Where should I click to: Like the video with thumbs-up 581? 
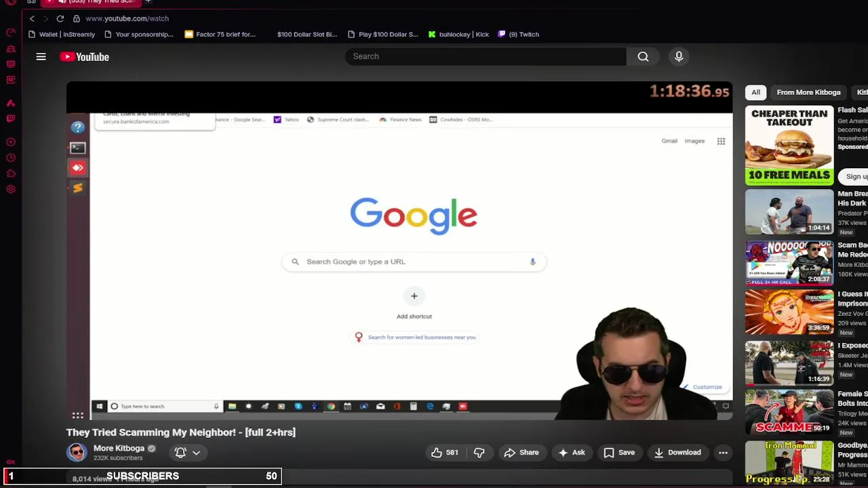tap(445, 453)
